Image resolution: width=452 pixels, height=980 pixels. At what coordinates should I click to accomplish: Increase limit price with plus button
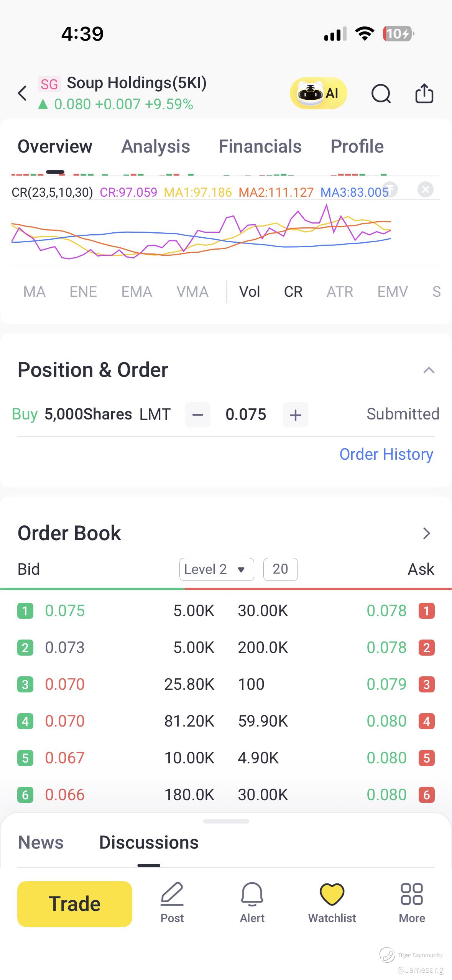click(295, 415)
